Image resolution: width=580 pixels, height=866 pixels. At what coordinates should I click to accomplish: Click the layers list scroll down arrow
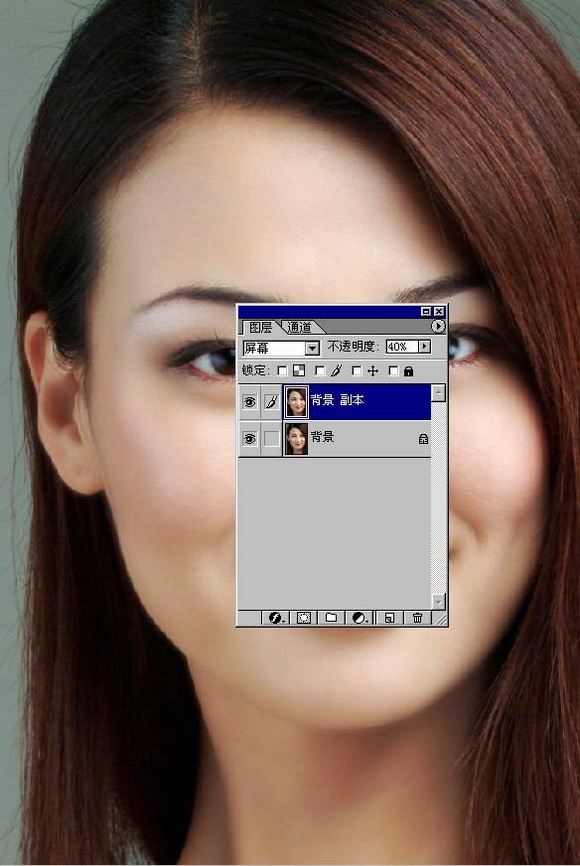pos(438,601)
